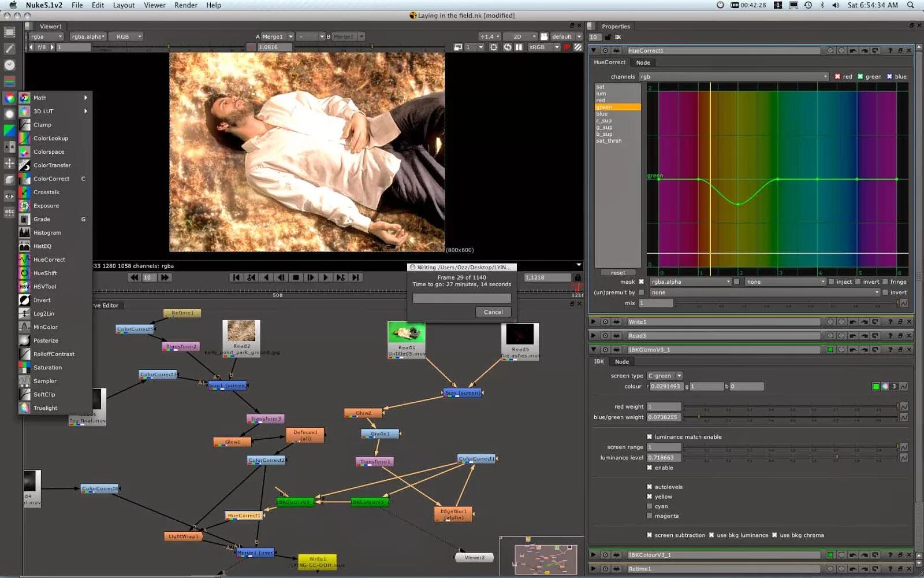Enable the cyan checkbox in IBKGizmoV3_1
Screen dimensions: 924x578
point(650,506)
